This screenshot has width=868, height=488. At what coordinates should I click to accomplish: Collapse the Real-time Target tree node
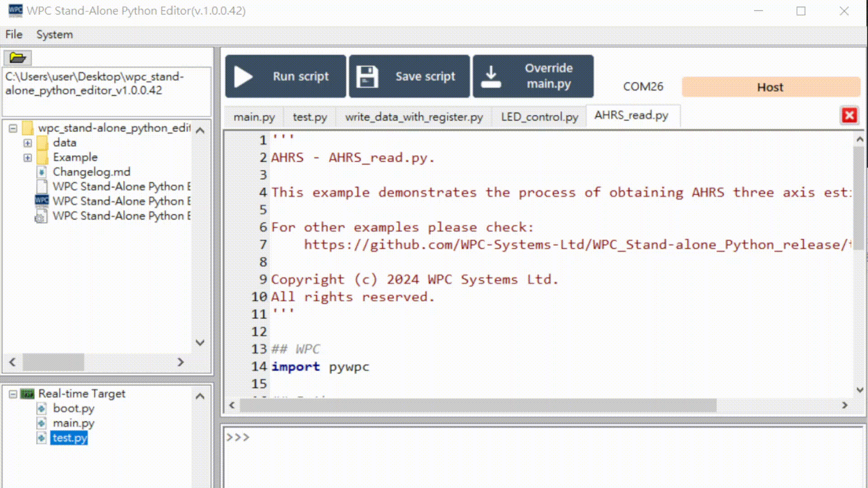coord(13,394)
